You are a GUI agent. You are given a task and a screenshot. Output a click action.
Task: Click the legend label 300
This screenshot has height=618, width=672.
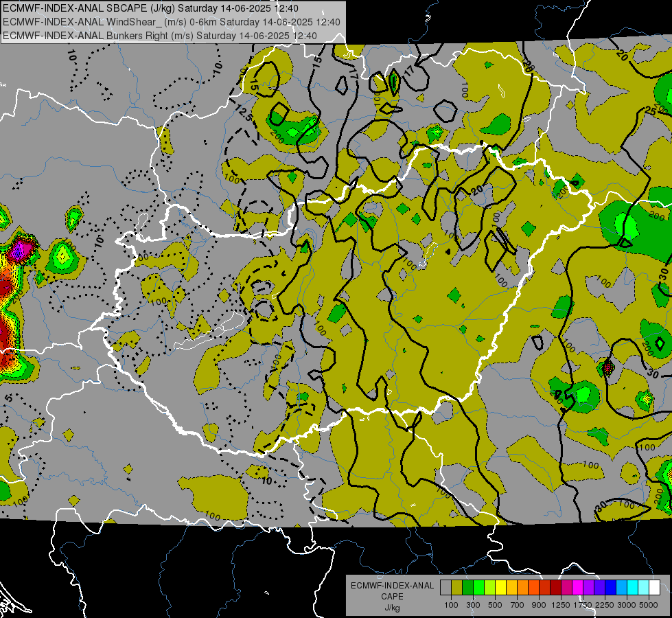click(x=473, y=605)
